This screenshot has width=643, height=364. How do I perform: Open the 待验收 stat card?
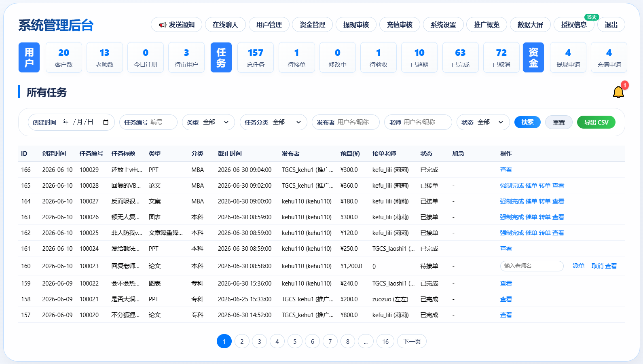tap(379, 57)
